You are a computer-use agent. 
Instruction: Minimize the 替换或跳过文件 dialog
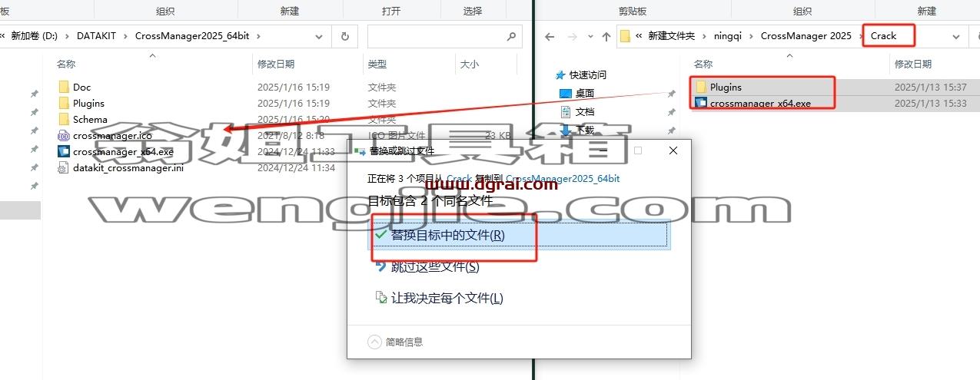[602, 151]
